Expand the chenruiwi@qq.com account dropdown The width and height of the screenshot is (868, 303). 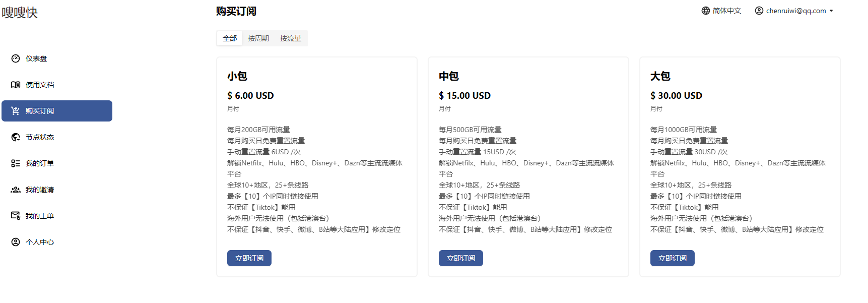point(794,11)
